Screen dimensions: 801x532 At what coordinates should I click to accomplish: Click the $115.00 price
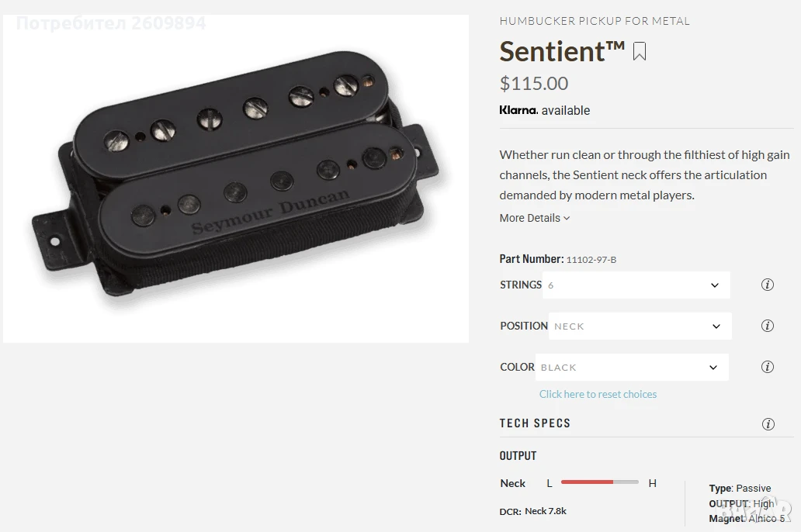click(534, 83)
